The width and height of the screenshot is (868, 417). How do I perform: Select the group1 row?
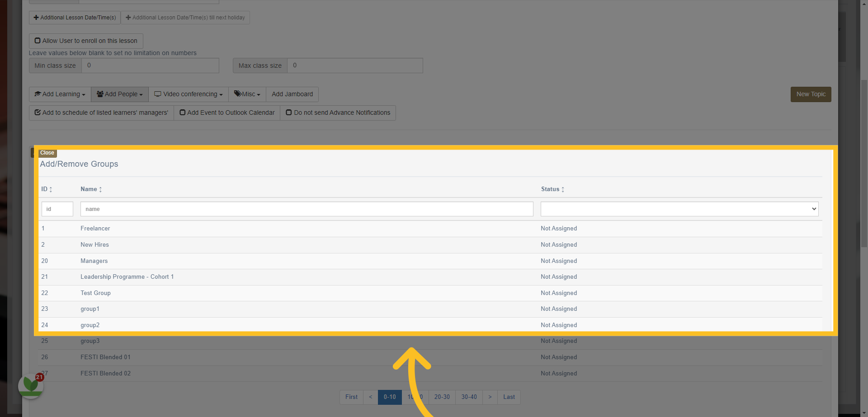pos(430,309)
